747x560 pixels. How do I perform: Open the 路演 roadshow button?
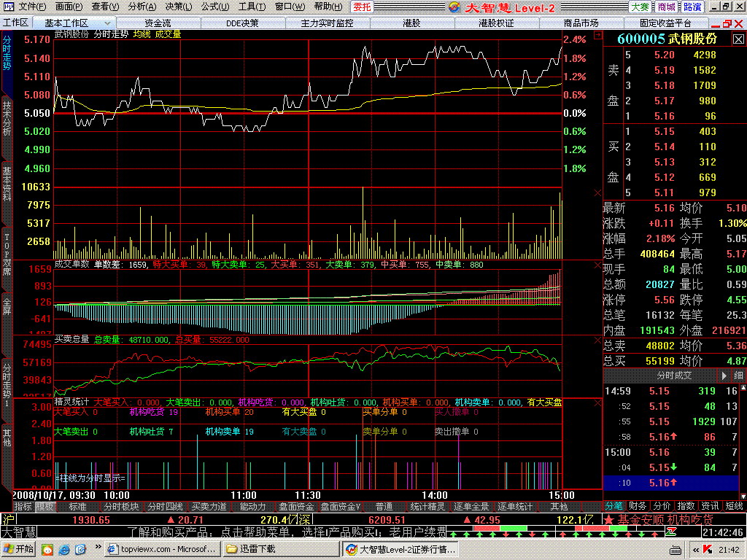pyautogui.click(x=692, y=7)
